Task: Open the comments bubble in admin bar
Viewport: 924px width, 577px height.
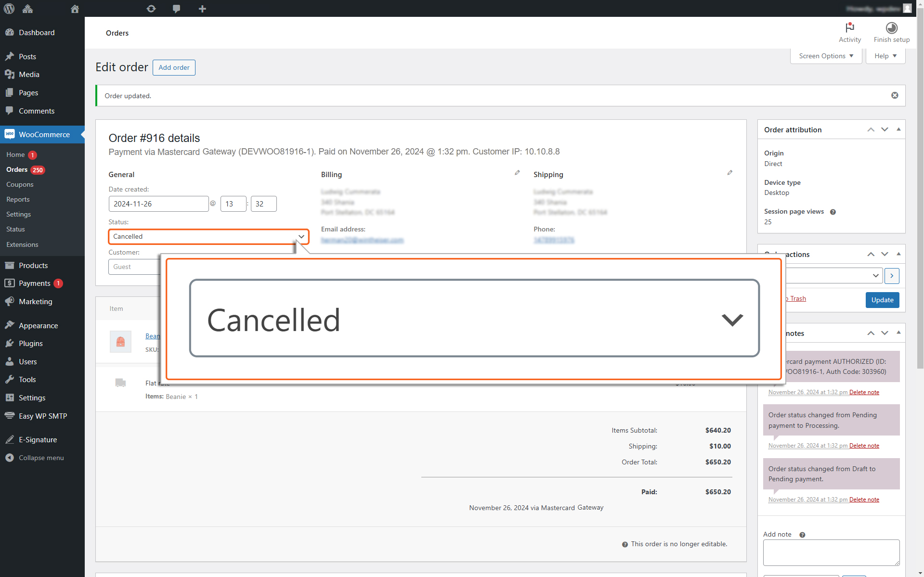Action: (177, 9)
